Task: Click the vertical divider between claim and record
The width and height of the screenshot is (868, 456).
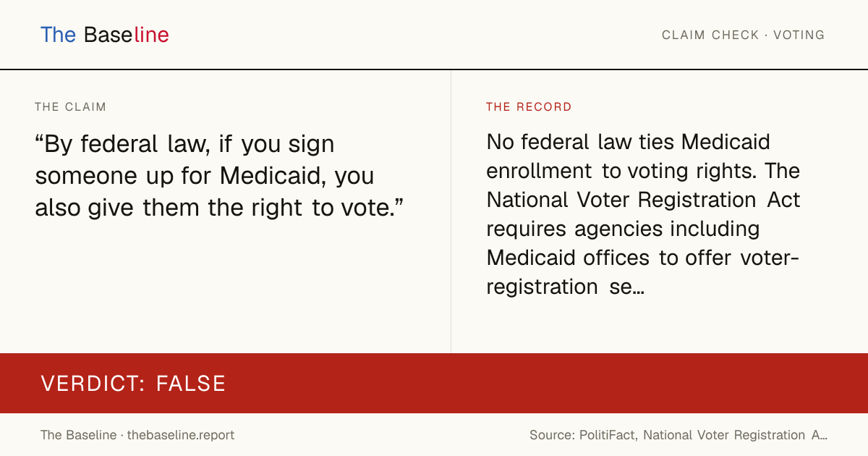Action: [451, 211]
